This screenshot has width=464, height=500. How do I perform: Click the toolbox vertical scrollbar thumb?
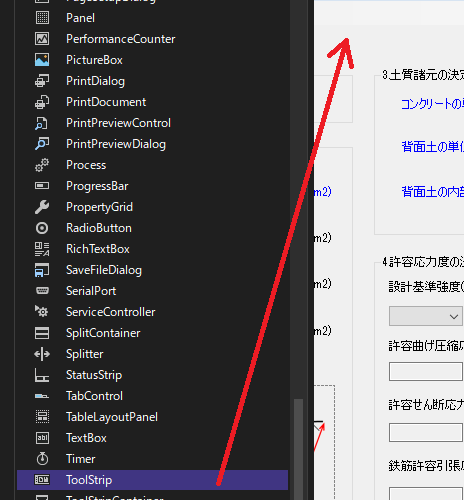298,449
